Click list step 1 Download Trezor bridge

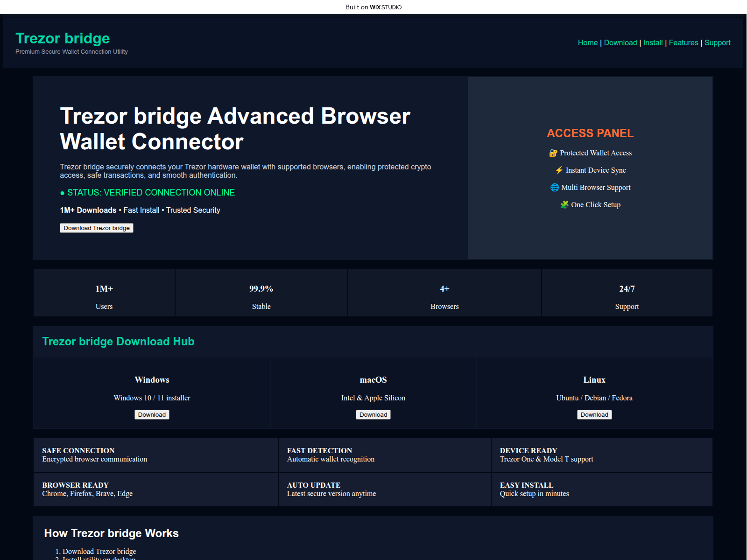pos(99,552)
